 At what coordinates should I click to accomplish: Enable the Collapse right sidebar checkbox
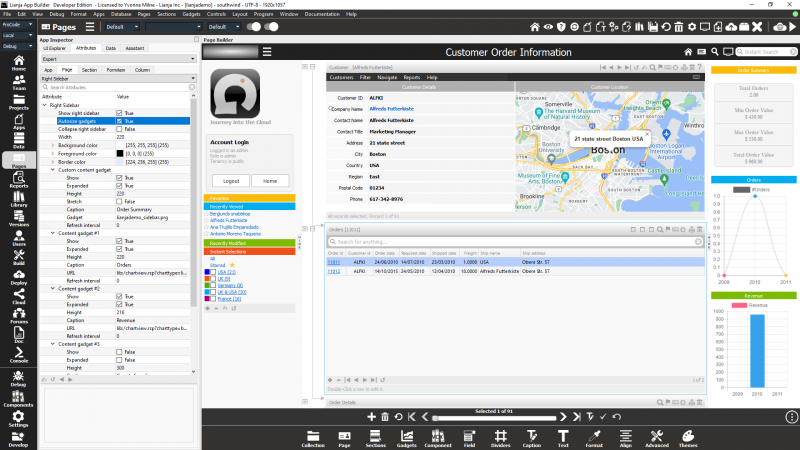[120, 129]
